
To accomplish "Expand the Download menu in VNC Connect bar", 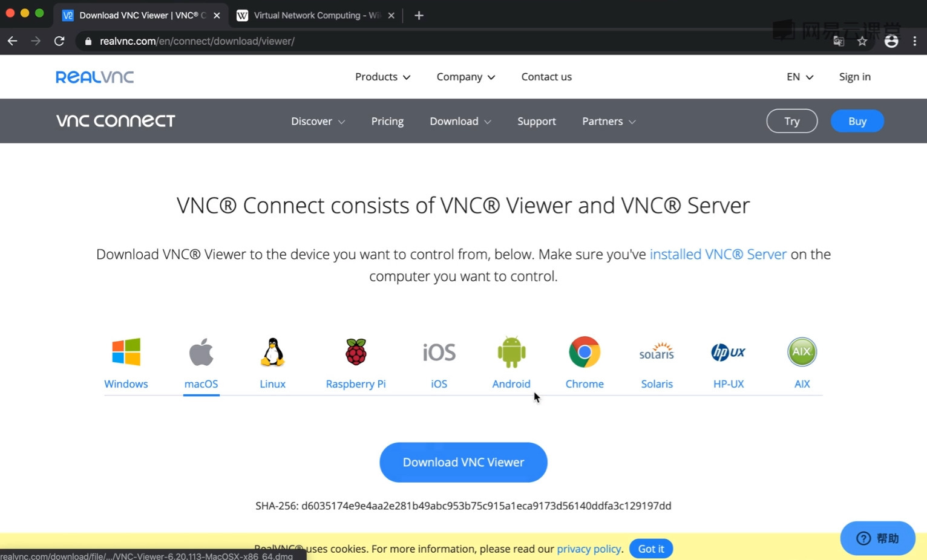I will tap(460, 121).
